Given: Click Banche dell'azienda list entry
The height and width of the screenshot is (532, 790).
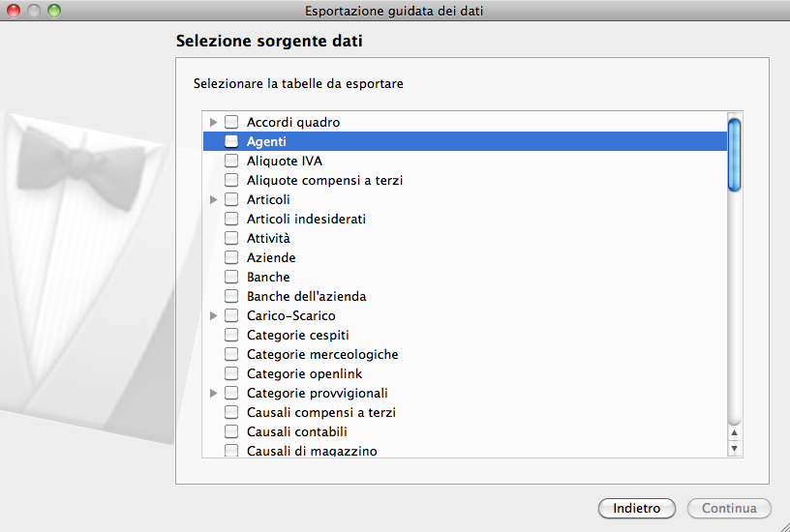Looking at the screenshot, I should pos(306,296).
